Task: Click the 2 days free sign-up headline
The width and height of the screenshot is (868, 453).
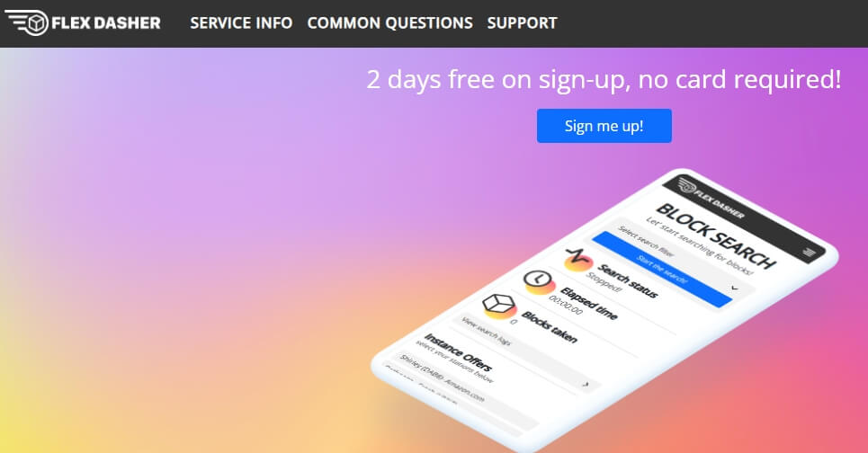Action: point(604,79)
